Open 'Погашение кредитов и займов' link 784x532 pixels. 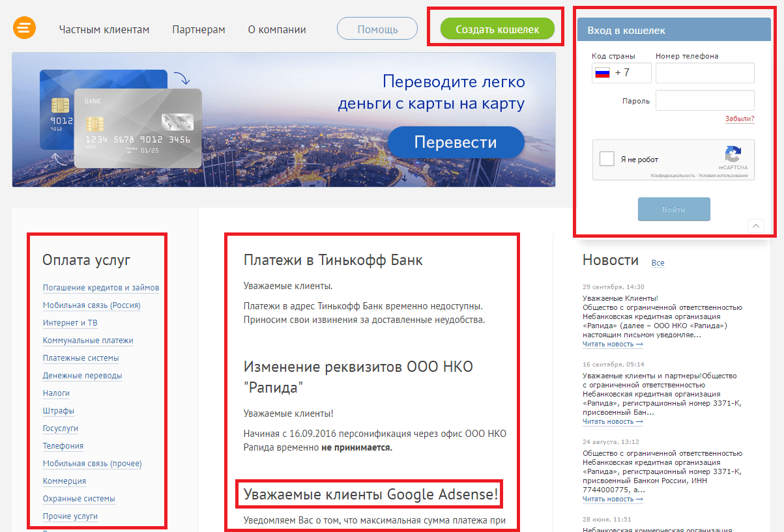[101, 288]
